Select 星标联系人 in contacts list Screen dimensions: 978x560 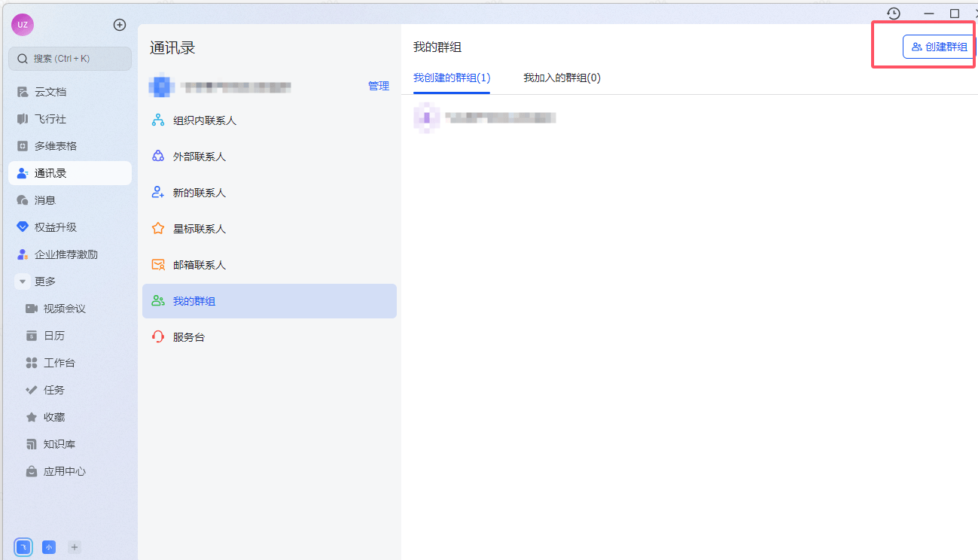point(200,229)
